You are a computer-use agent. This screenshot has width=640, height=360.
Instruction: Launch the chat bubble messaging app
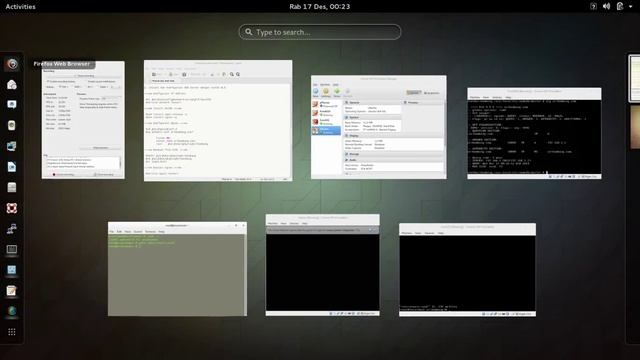(12, 105)
